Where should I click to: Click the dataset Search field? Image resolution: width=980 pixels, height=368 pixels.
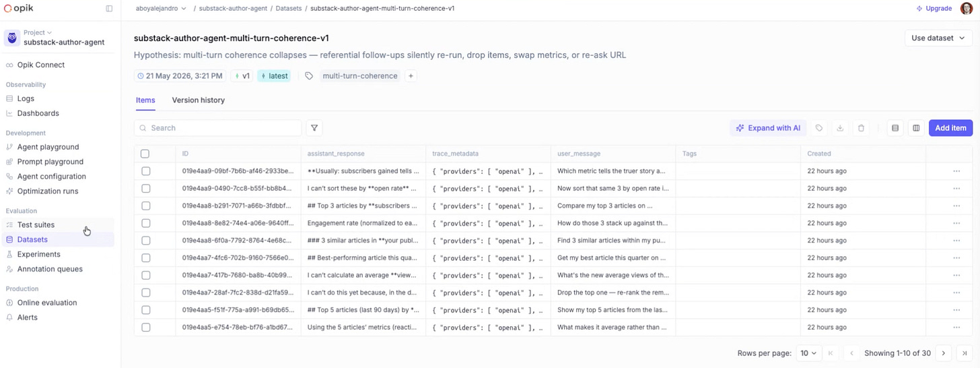coord(218,128)
